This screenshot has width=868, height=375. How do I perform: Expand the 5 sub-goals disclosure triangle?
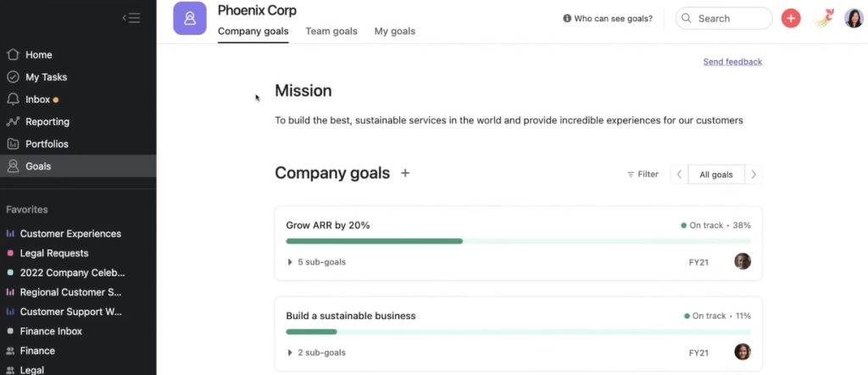tap(291, 262)
